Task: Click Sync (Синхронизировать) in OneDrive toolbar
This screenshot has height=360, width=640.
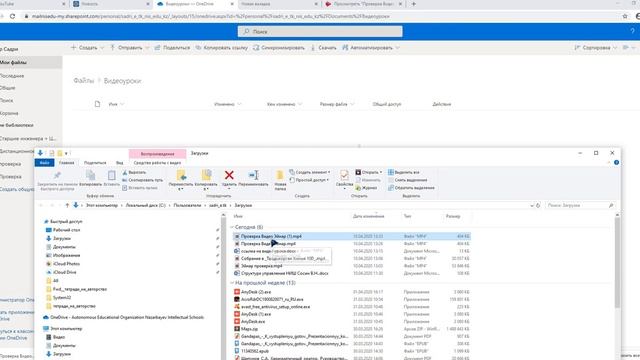Action: pyautogui.click(x=279, y=48)
